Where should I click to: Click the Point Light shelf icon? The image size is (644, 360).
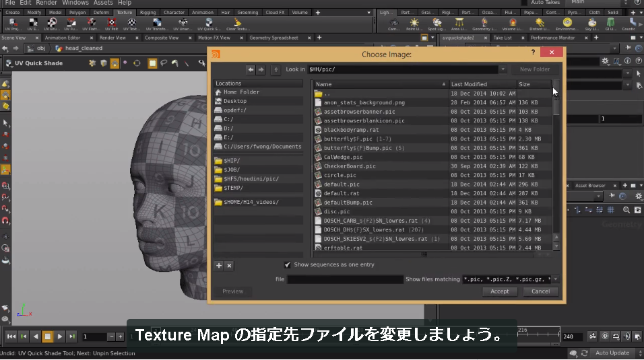pyautogui.click(x=414, y=24)
